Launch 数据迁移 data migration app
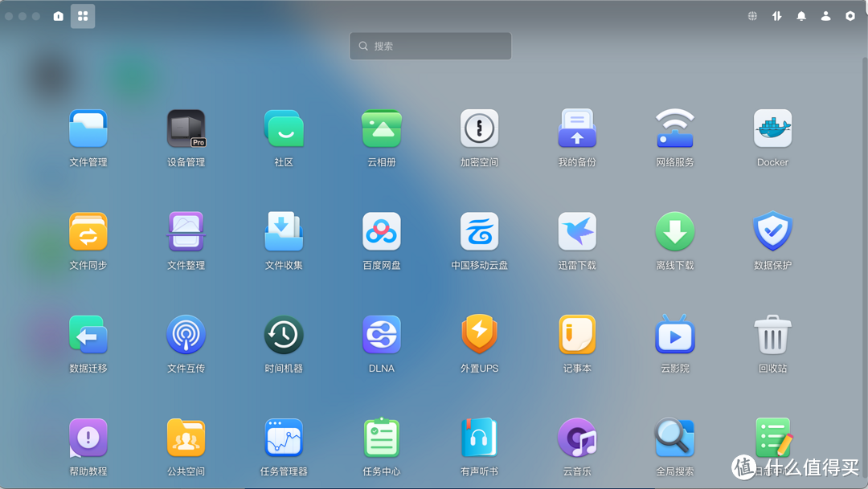The height and width of the screenshot is (489, 868). pyautogui.click(x=88, y=335)
